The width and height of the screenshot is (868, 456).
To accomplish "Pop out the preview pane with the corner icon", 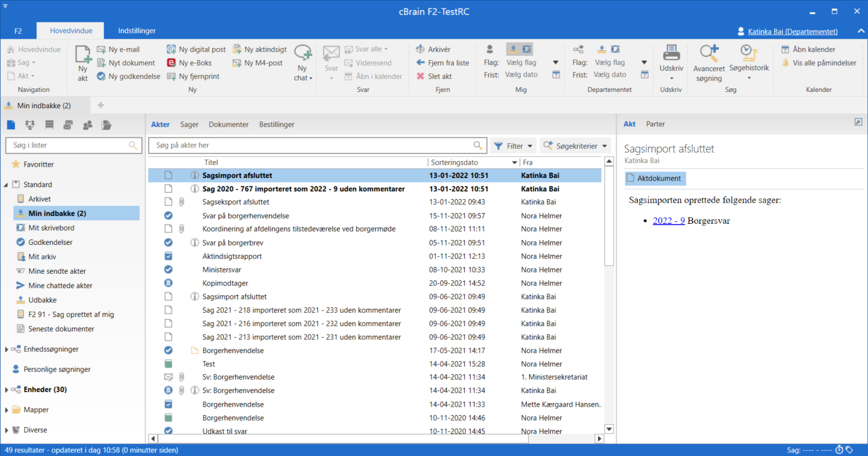I will (x=858, y=122).
